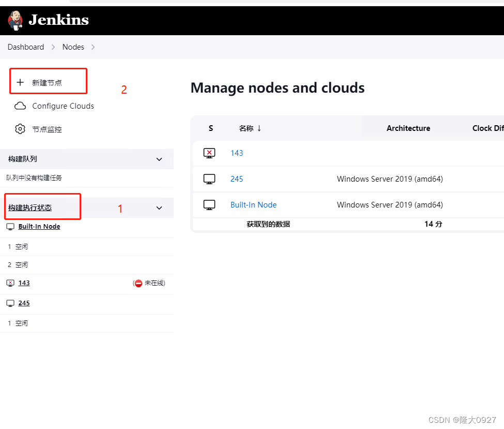
Task: Click the gear icon beside 节点监控
Action: [20, 129]
